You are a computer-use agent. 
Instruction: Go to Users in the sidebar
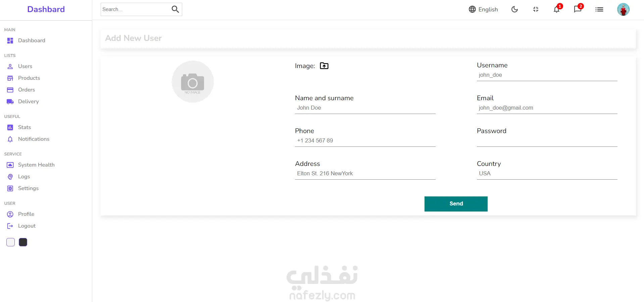pos(25,66)
